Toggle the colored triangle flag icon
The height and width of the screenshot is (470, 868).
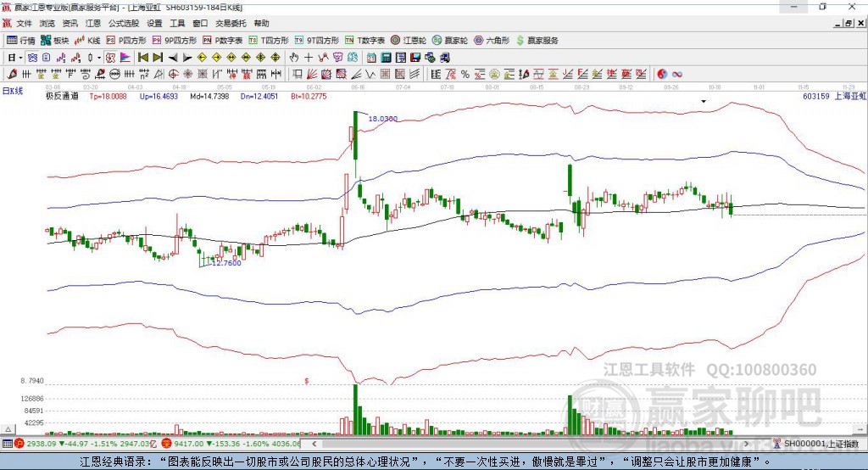[125, 58]
